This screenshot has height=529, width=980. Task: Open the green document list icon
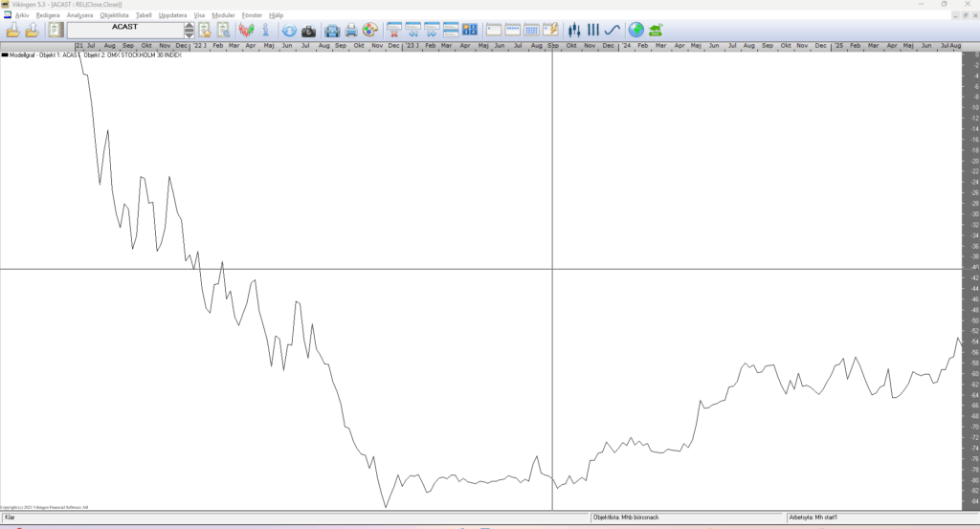56,30
